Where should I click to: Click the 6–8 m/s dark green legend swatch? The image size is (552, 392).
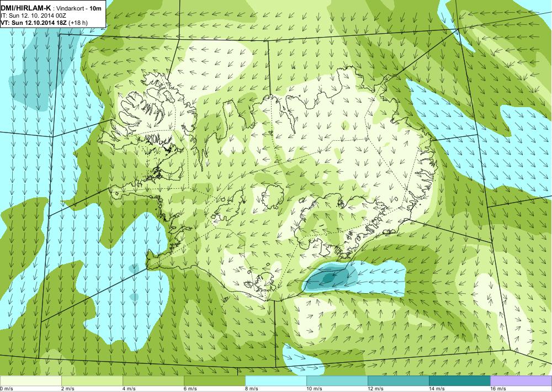pos(214,380)
